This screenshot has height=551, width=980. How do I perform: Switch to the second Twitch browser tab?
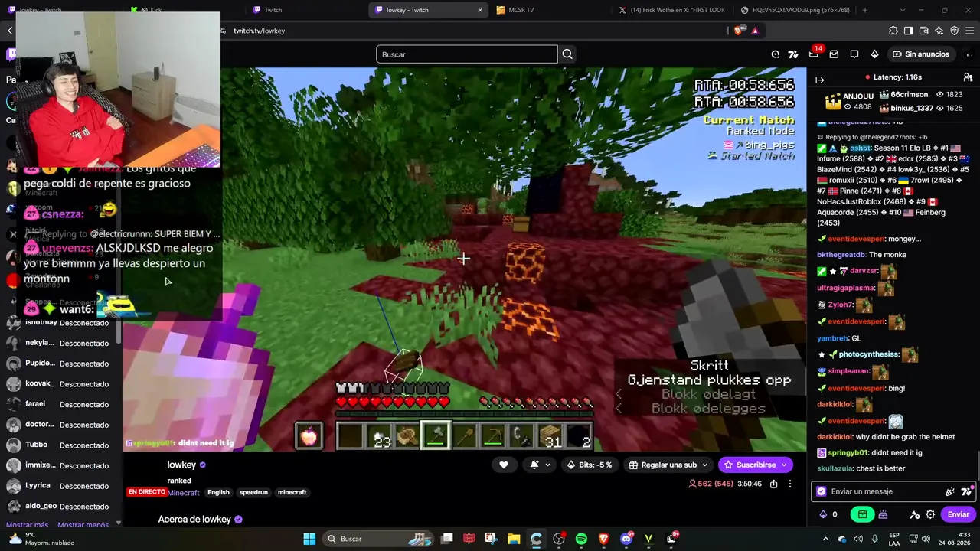pyautogui.click(x=305, y=10)
